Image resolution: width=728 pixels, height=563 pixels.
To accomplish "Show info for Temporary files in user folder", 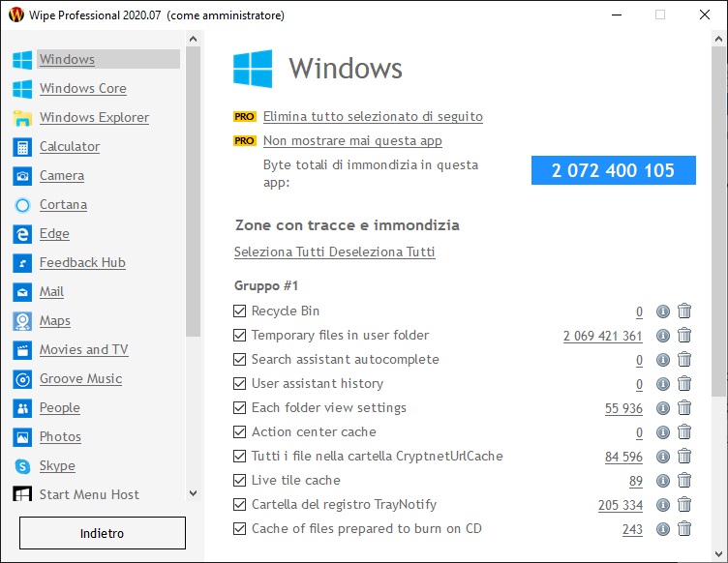I will tap(663, 336).
